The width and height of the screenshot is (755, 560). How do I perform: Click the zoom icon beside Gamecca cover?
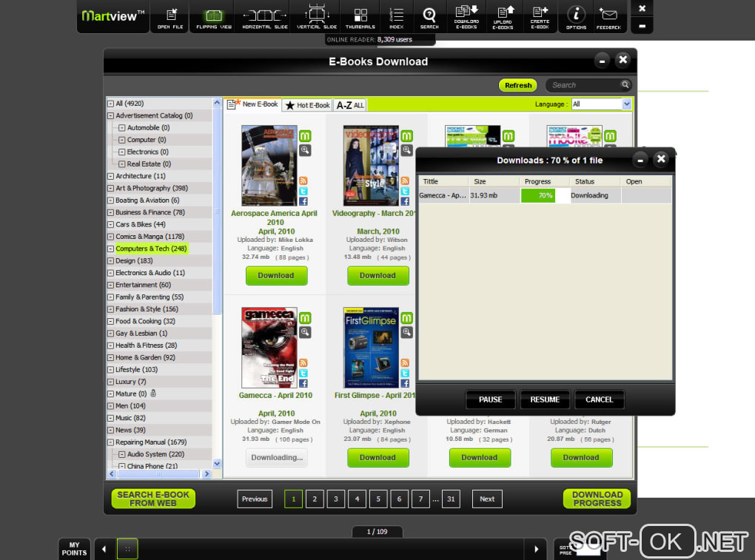click(x=305, y=332)
